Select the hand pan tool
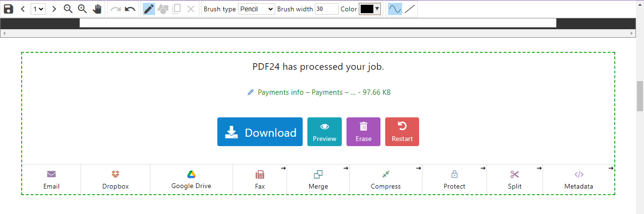Image resolution: width=644 pixels, height=214 pixels. (x=97, y=9)
